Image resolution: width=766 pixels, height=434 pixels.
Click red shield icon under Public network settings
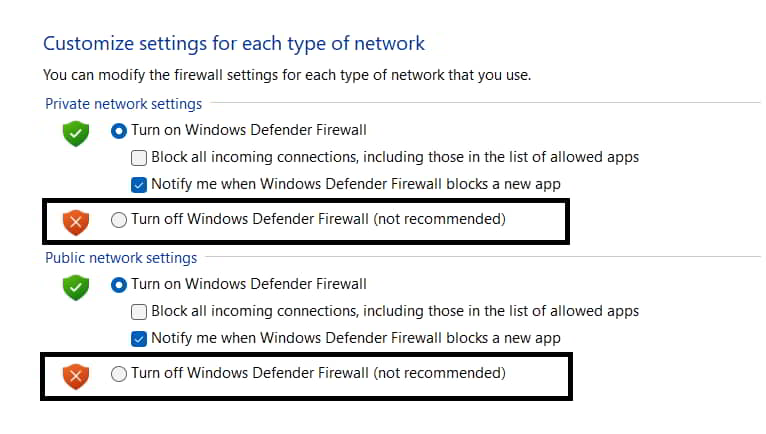[x=76, y=376]
